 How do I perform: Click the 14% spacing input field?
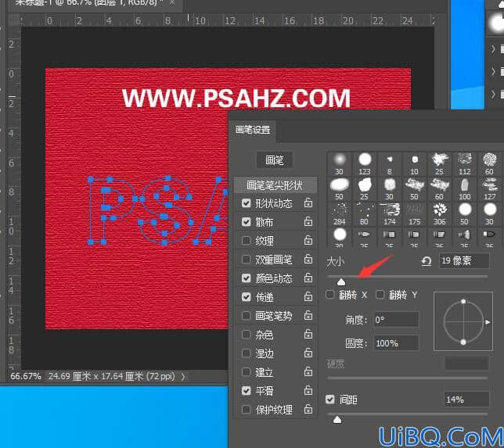466,400
